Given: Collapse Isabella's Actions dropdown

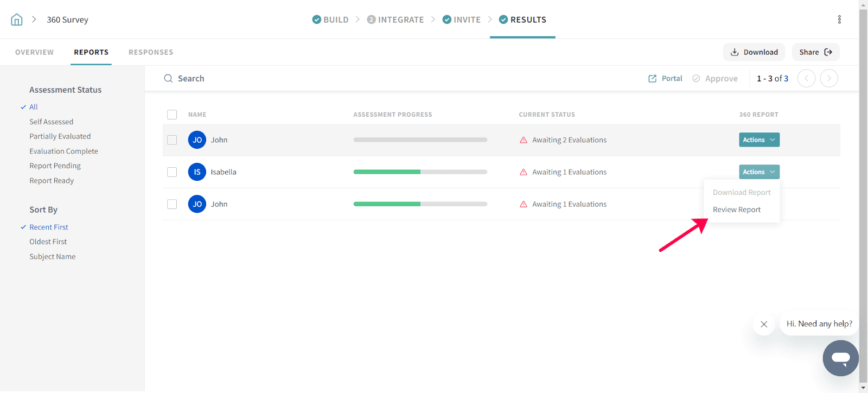Looking at the screenshot, I should [x=759, y=172].
